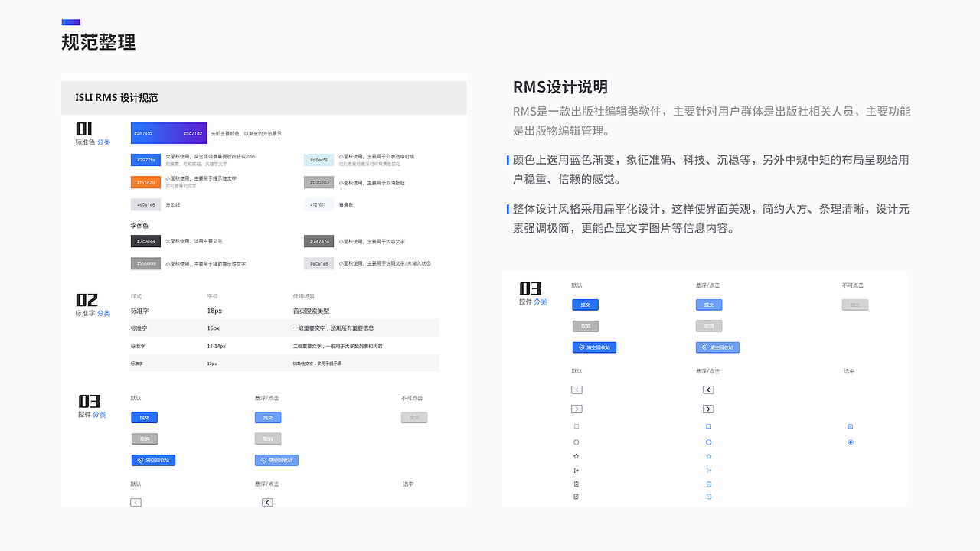The height and width of the screenshot is (551, 980).
Task: Uncheck the blue checked checkbox under 选中
Action: click(851, 426)
